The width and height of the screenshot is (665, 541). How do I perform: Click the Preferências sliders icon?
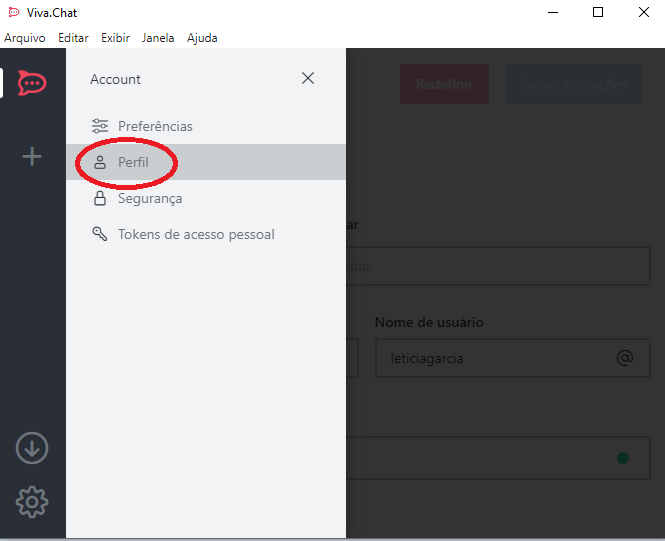[x=99, y=126]
